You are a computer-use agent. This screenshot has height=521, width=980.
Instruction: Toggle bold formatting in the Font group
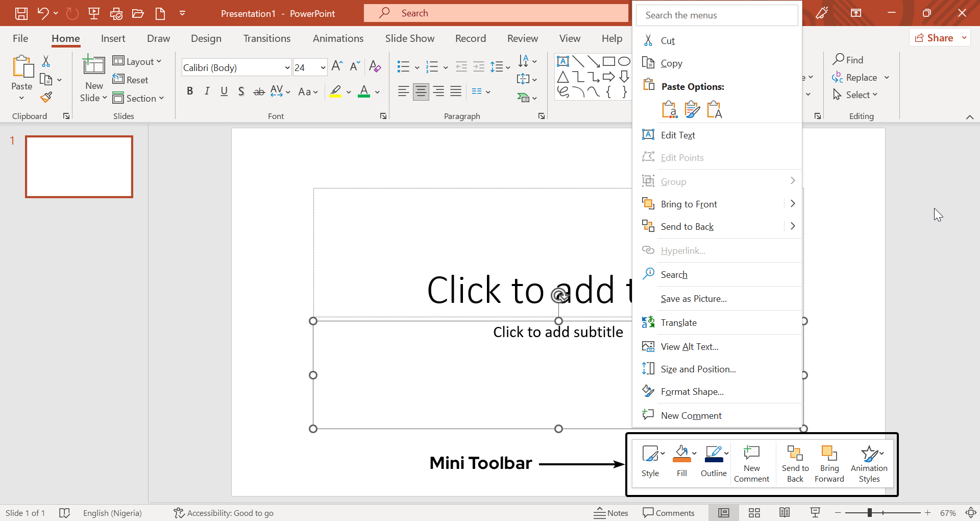(190, 91)
